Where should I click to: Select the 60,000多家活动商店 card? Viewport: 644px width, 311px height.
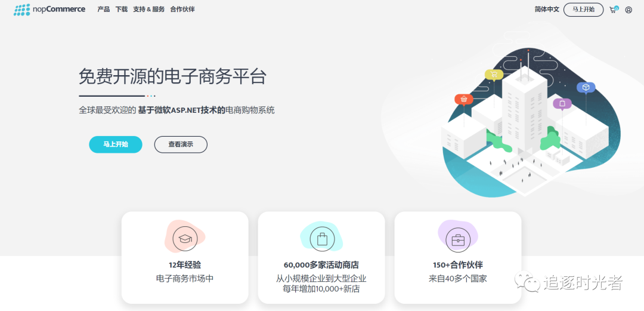pyautogui.click(x=321, y=257)
